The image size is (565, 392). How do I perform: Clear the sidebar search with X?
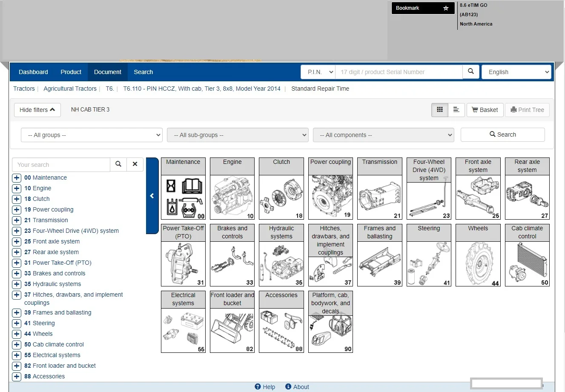[135, 164]
